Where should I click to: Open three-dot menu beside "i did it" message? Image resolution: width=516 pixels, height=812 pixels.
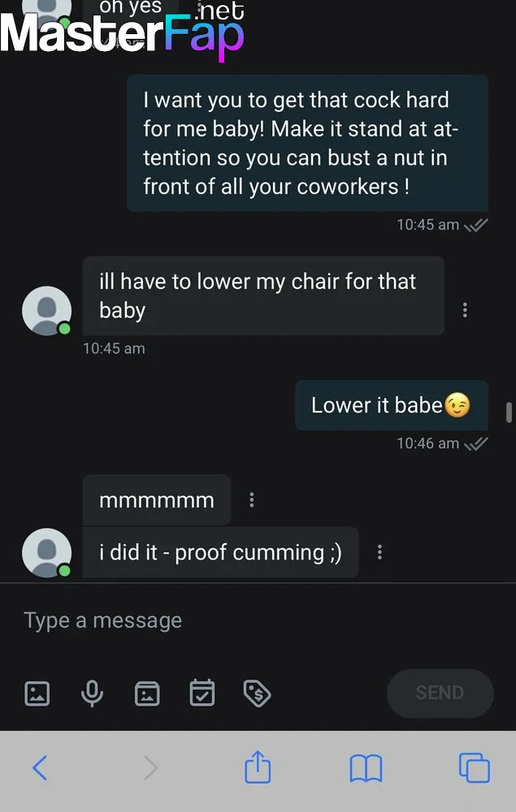[379, 552]
